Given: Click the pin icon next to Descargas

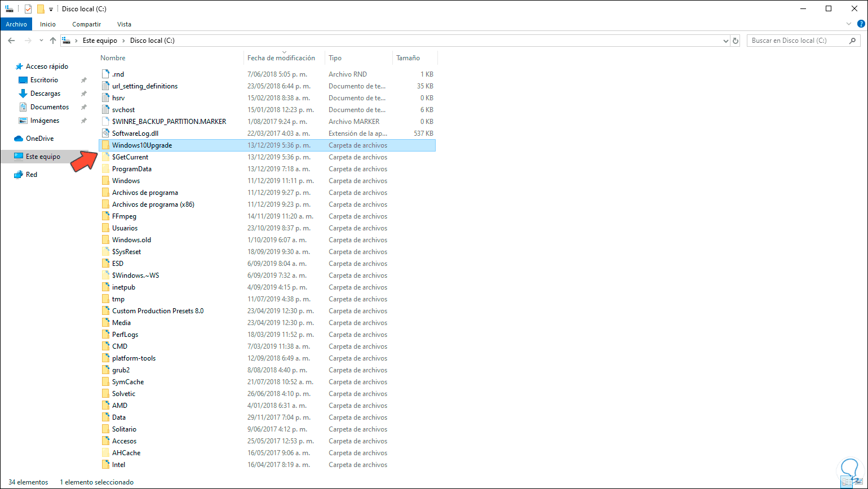Looking at the screenshot, I should [84, 94].
